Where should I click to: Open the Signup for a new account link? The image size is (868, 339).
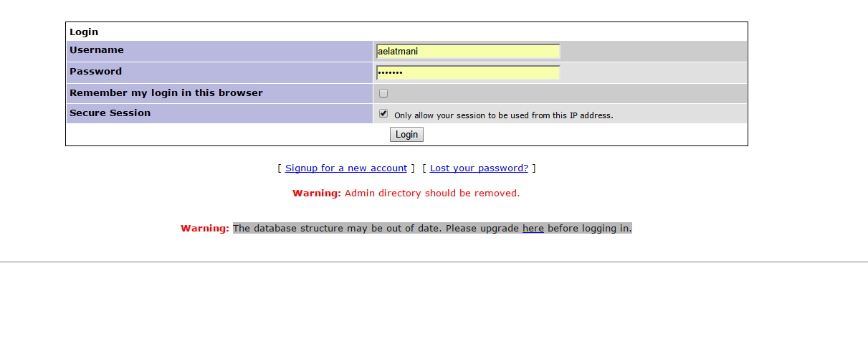coord(346,168)
